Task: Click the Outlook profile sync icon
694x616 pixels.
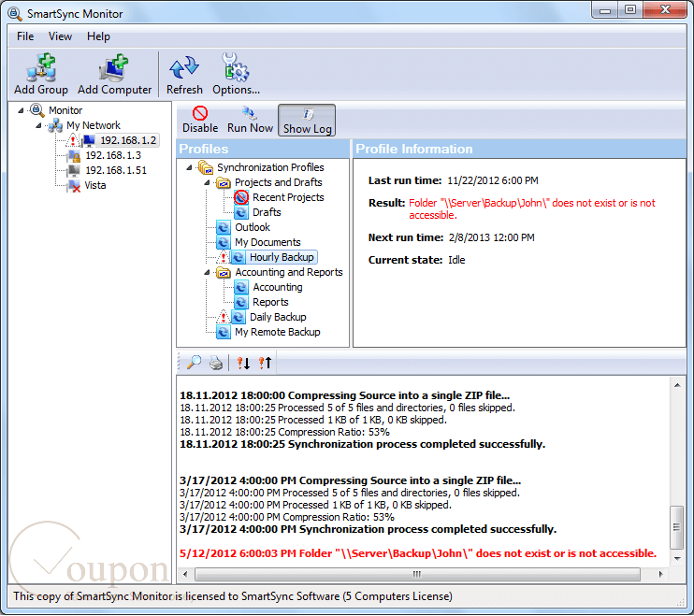Action: [224, 227]
